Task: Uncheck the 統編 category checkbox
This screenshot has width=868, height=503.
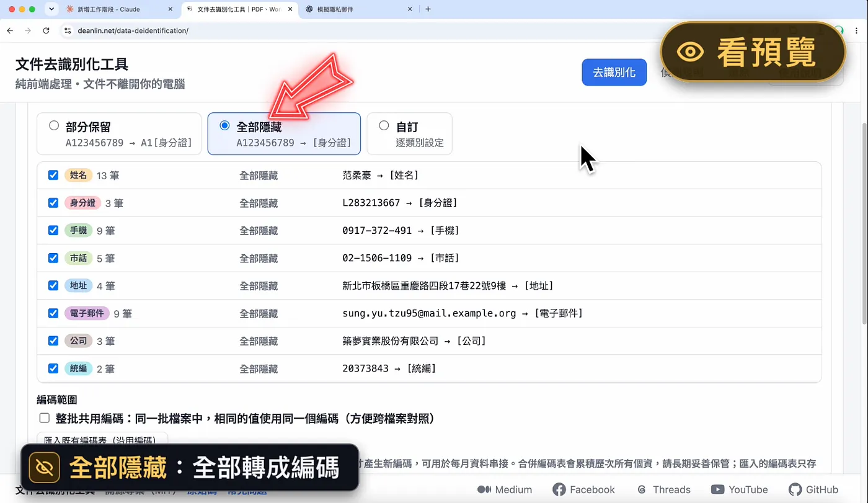Action: (x=53, y=368)
